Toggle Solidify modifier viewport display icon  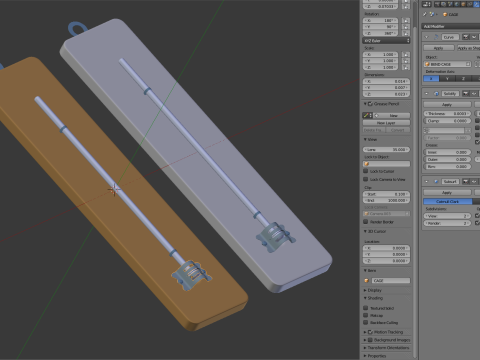474,94
